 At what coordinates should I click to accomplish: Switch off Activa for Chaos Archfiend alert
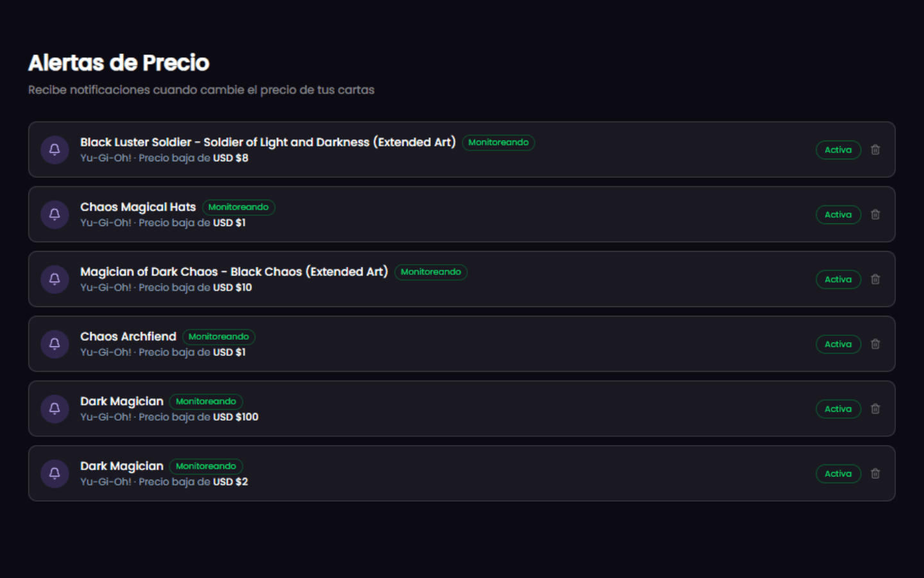838,344
